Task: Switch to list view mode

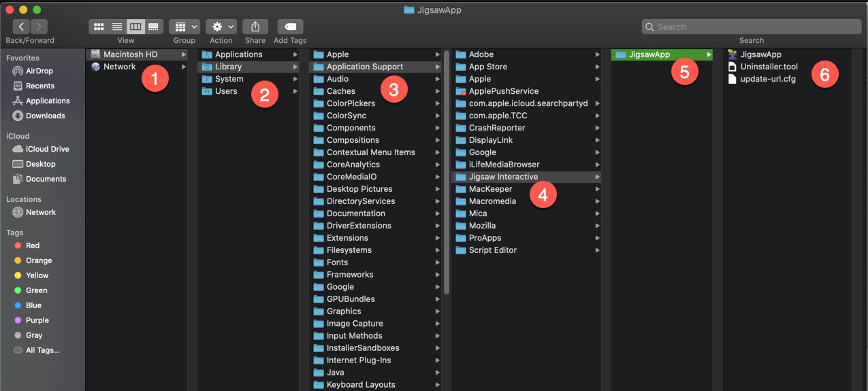Action: 117,27
